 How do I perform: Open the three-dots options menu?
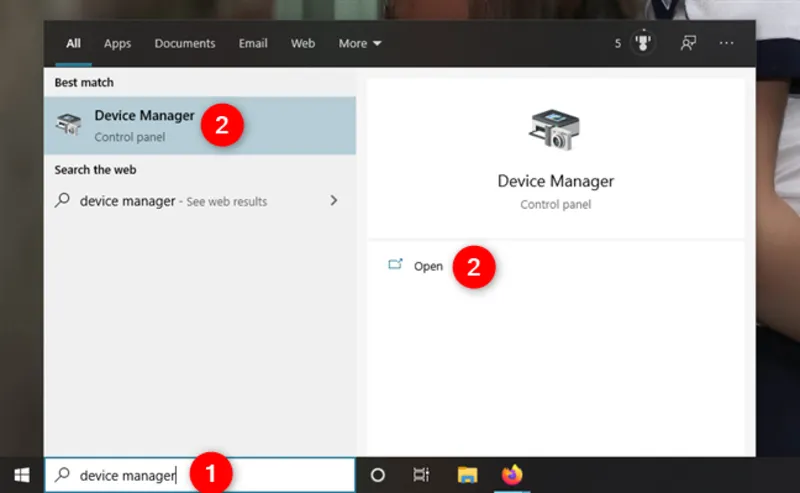coord(726,43)
